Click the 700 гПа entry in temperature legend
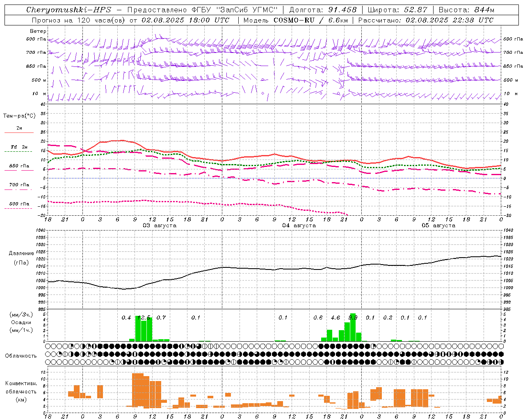Viewport: 525px width, 420px height. pyautogui.click(x=19, y=185)
